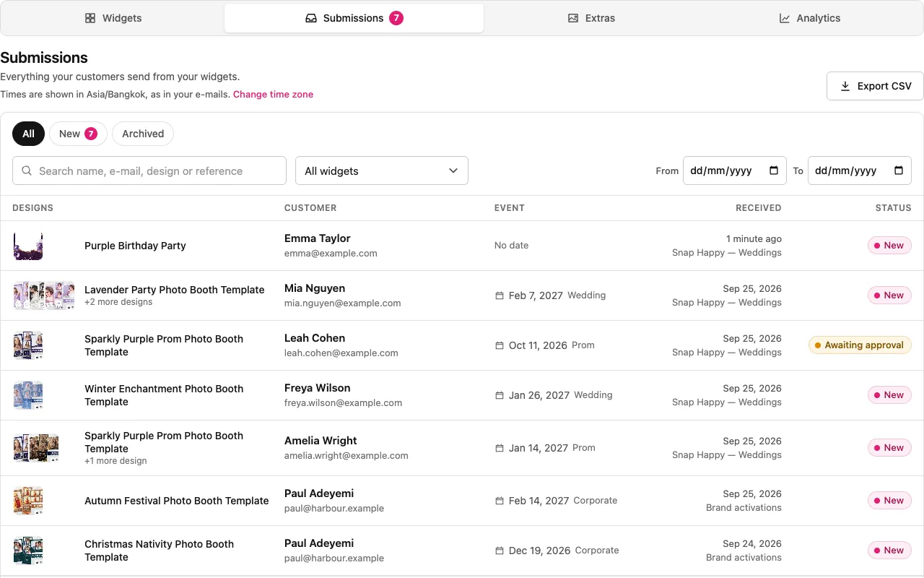The image size is (924, 578).
Task: Click email freya.wilson@example.com
Action: 344,403
